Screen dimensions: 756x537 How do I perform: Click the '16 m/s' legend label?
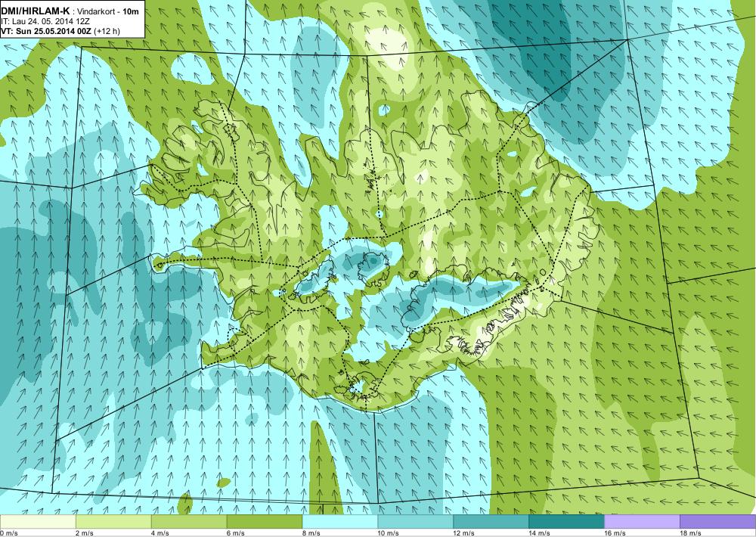pyautogui.click(x=615, y=533)
